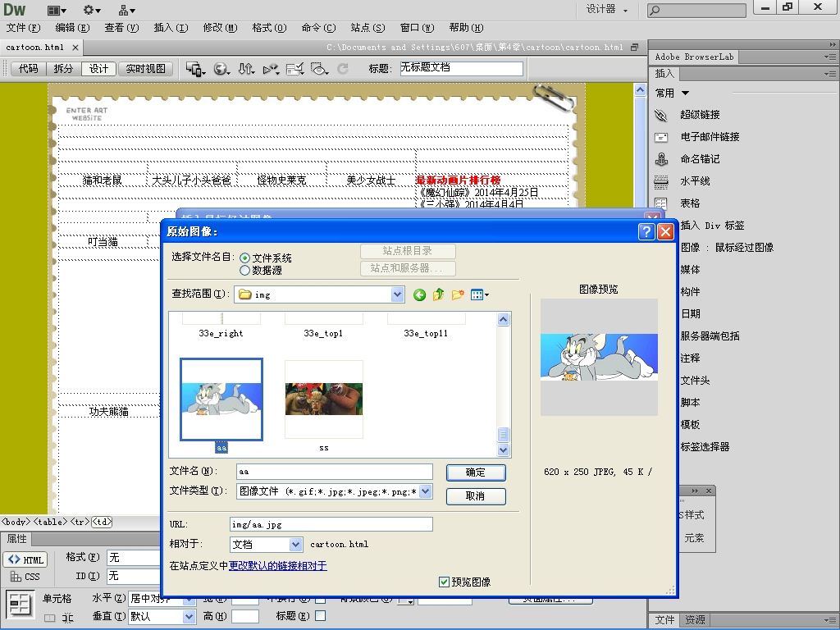Open the 设计器 workspace dropdown
The height and width of the screenshot is (630, 840).
pos(607,10)
